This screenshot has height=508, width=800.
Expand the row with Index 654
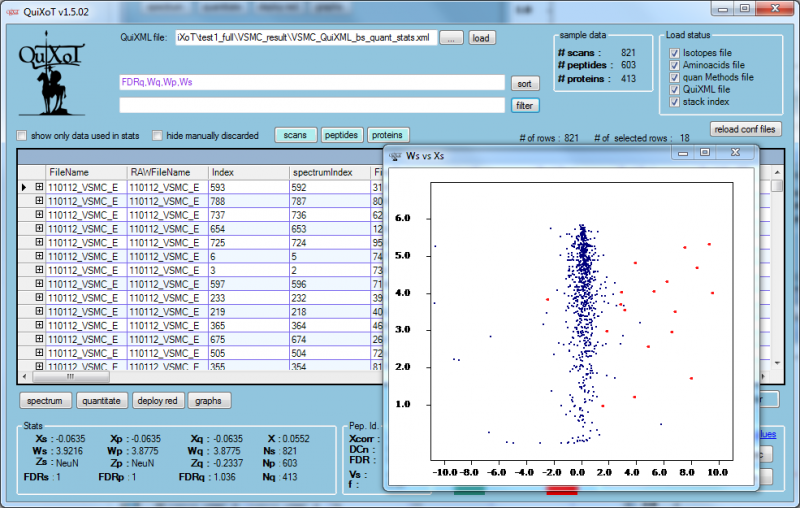(x=39, y=228)
